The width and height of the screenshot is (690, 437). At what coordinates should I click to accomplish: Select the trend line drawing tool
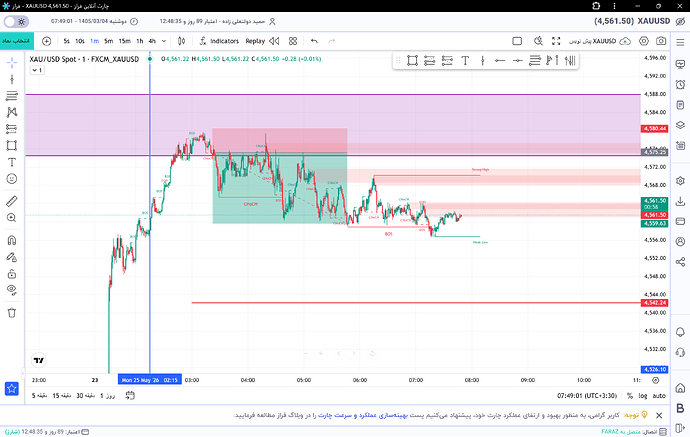12,79
